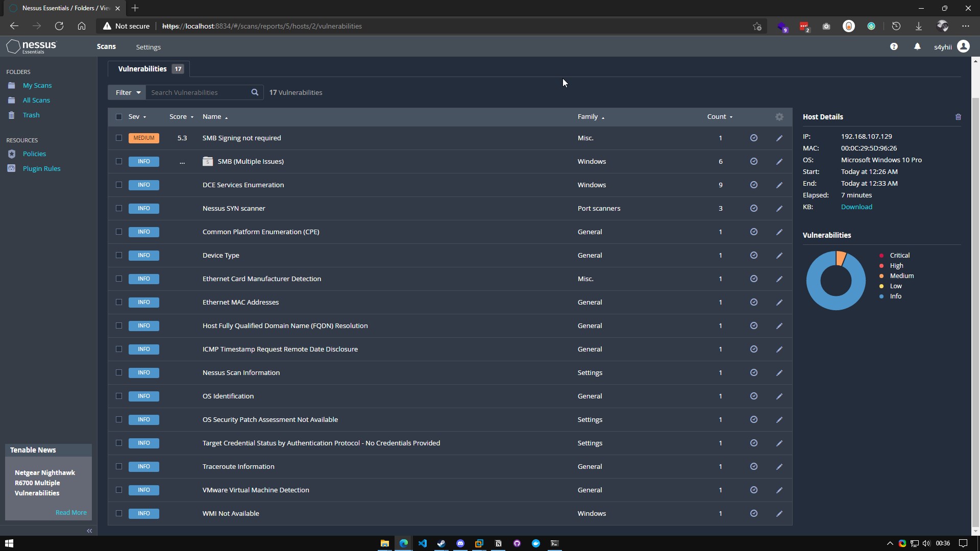Check the Nessus SYN scanner row checkbox
This screenshot has width=980, height=551.
tap(119, 209)
